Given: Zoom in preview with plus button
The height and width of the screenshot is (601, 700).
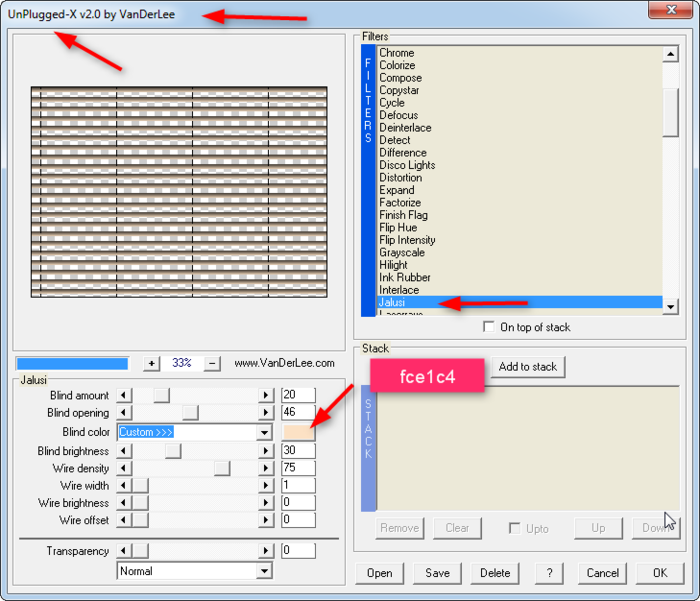Looking at the screenshot, I should (x=151, y=363).
